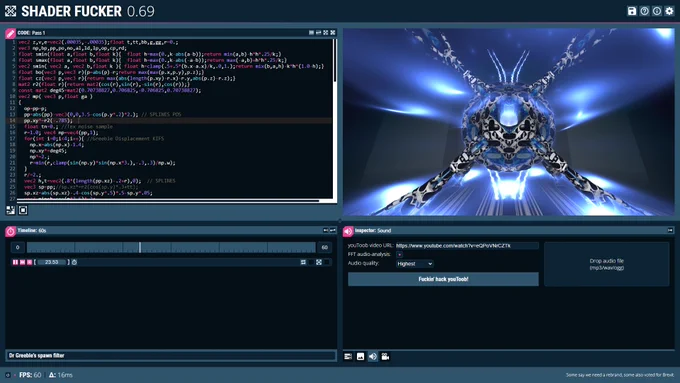Click the pink power Timeline panel icon

(10, 231)
